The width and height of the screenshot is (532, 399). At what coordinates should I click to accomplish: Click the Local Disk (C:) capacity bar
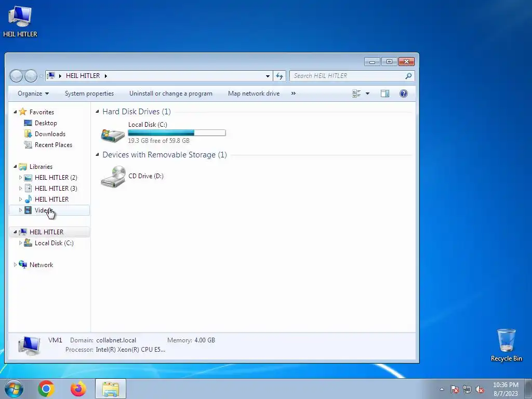coord(177,132)
